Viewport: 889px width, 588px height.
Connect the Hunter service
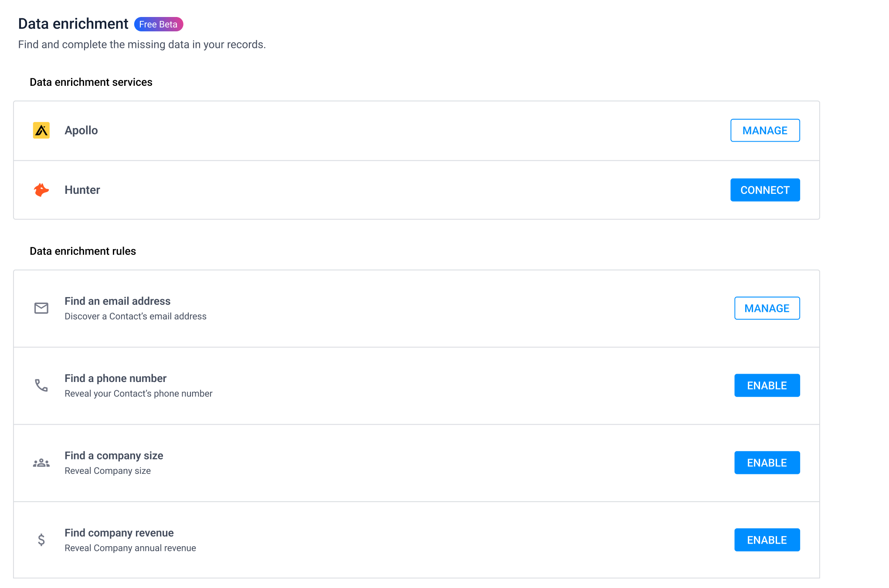click(x=765, y=190)
